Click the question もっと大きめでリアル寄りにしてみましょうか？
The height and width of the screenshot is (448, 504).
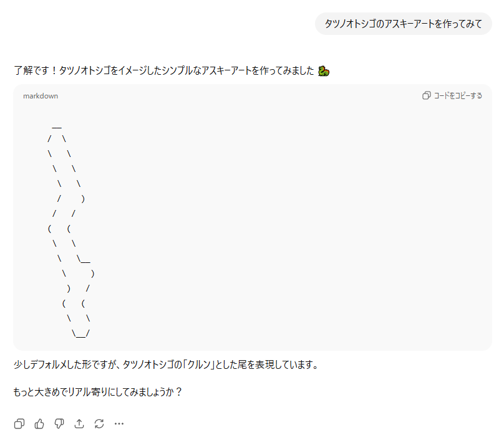(97, 393)
